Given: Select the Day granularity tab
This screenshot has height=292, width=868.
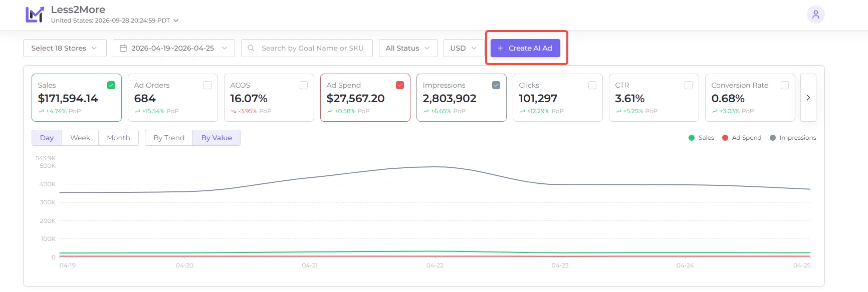Looking at the screenshot, I should click(x=47, y=138).
